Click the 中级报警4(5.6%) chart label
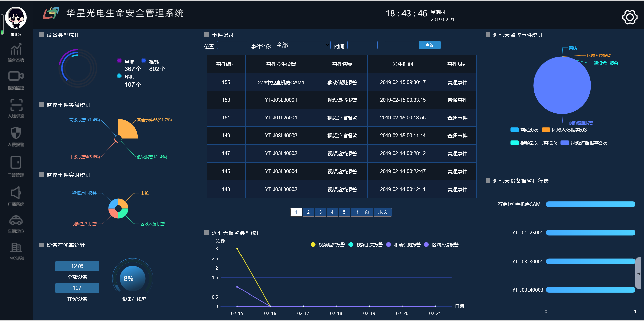Viewport: 644px width, 321px height. point(85,157)
